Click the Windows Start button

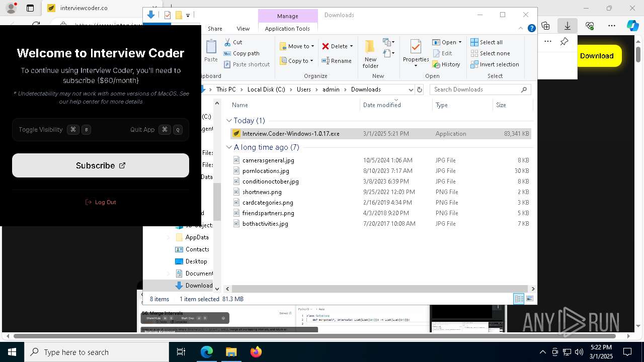[x=12, y=352]
